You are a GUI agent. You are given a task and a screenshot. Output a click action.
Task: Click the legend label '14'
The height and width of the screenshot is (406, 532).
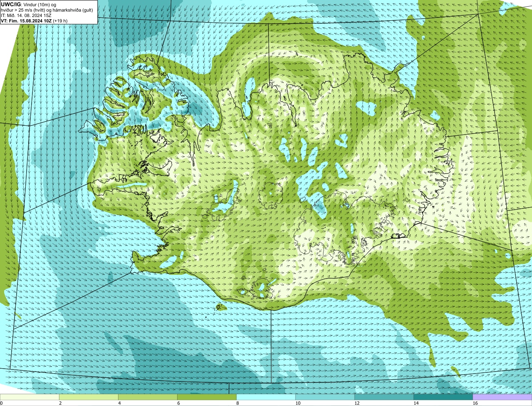416,403
